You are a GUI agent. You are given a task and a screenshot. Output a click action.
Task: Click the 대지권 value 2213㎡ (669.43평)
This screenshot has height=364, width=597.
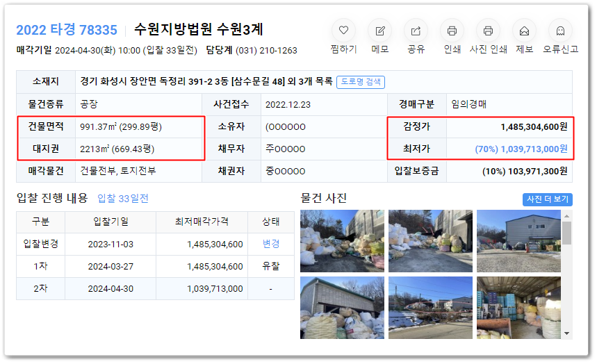[117, 149]
